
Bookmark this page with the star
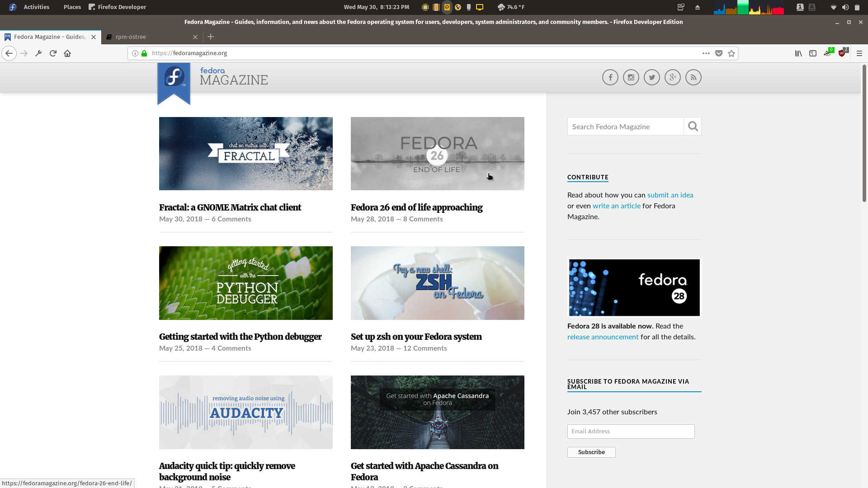coord(731,53)
